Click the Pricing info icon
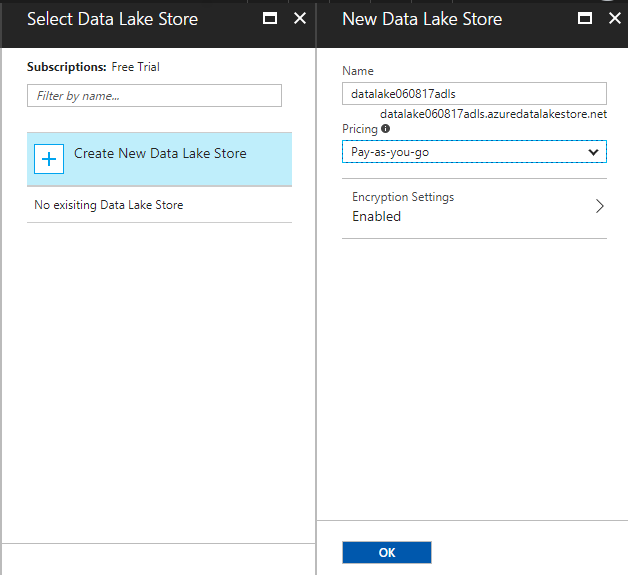 (385, 129)
